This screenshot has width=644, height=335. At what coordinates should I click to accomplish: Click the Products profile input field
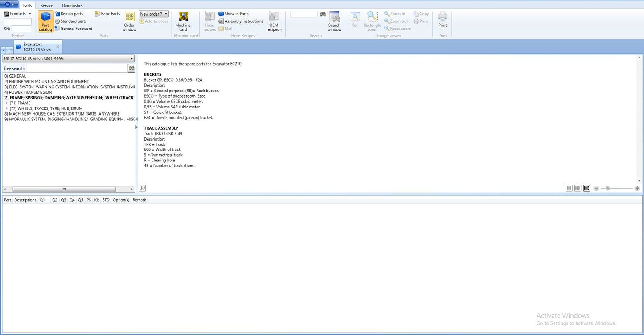(x=18, y=21)
